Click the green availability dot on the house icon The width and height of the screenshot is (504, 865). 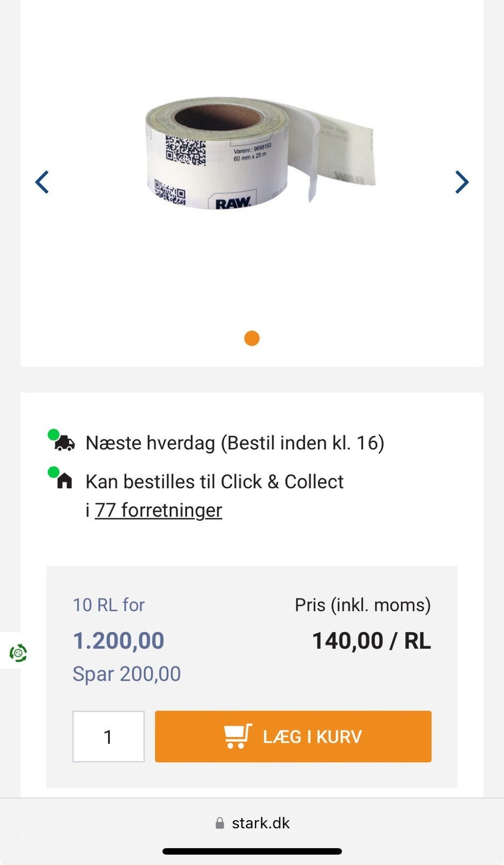point(53,473)
